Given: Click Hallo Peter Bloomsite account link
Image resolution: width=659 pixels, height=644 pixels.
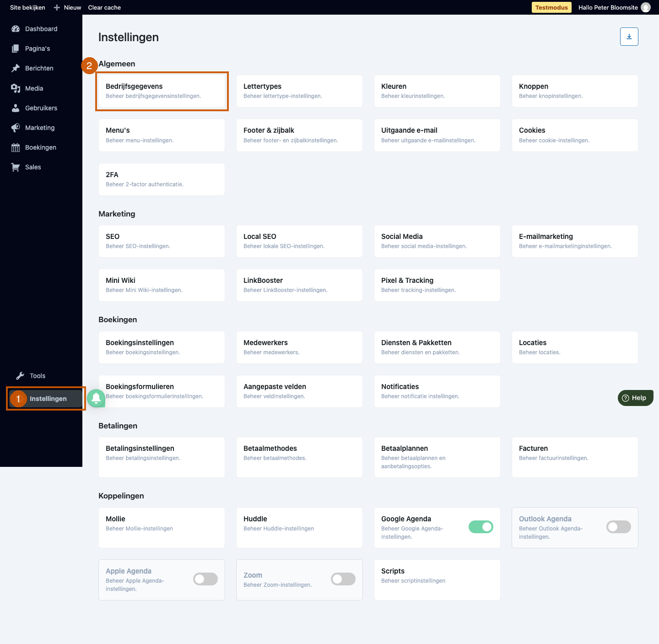Looking at the screenshot, I should 608,7.
